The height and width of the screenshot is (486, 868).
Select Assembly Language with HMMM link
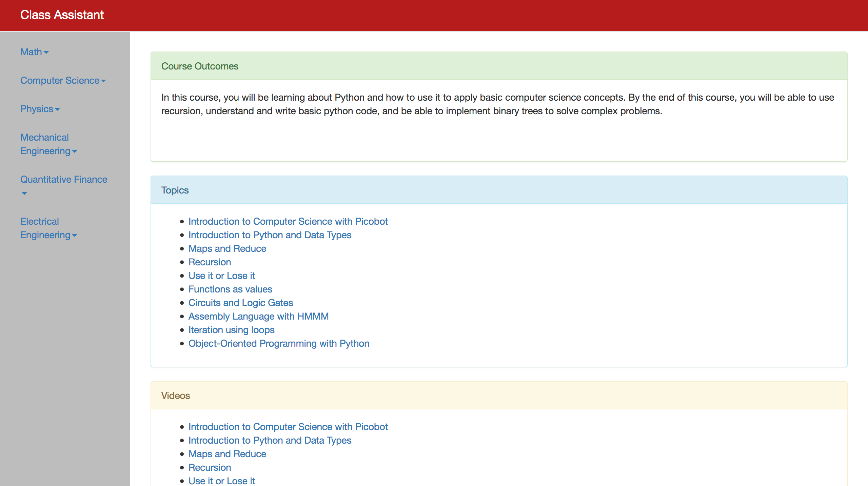[x=258, y=316]
